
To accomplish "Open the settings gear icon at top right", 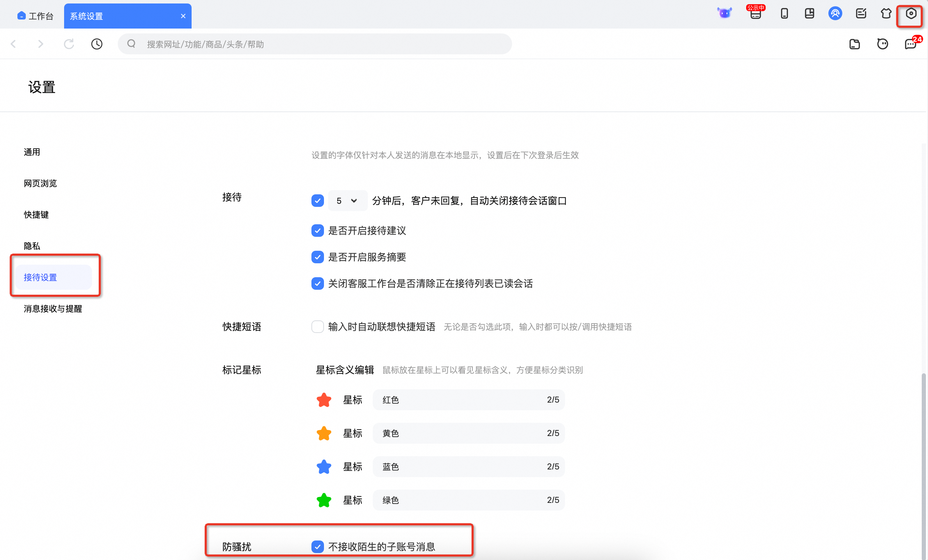I will point(911,14).
